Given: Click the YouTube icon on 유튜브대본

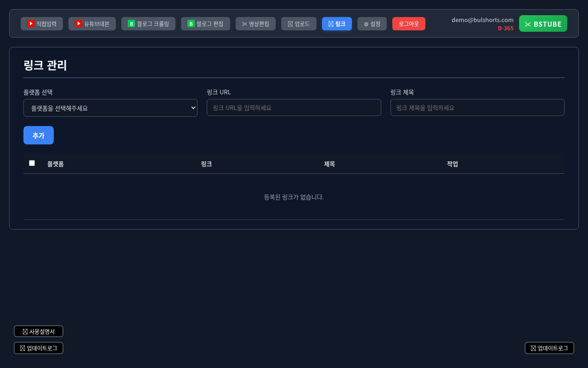Looking at the screenshot, I should point(79,23).
